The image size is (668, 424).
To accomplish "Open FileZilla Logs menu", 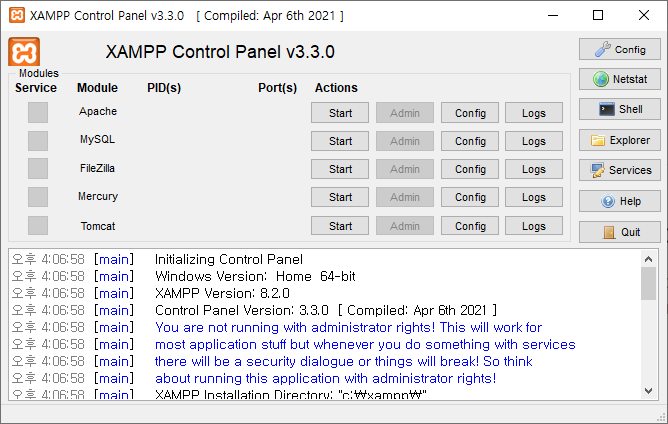I will (534, 169).
